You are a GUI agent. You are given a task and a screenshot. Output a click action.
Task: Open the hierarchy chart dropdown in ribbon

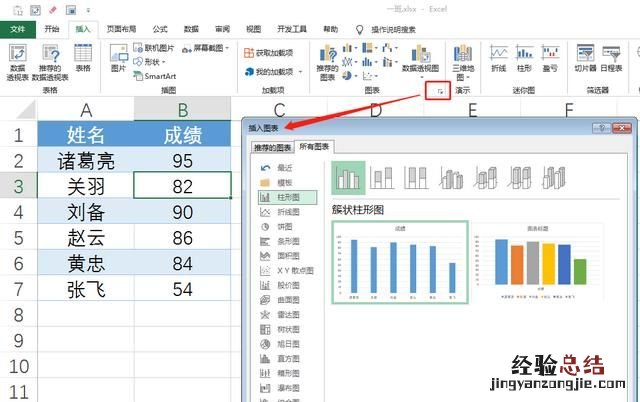[370, 48]
